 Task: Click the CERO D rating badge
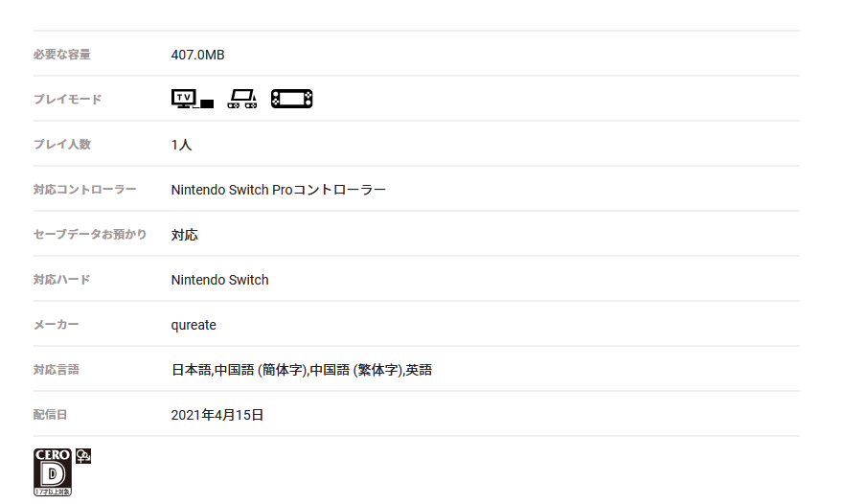tap(53, 471)
